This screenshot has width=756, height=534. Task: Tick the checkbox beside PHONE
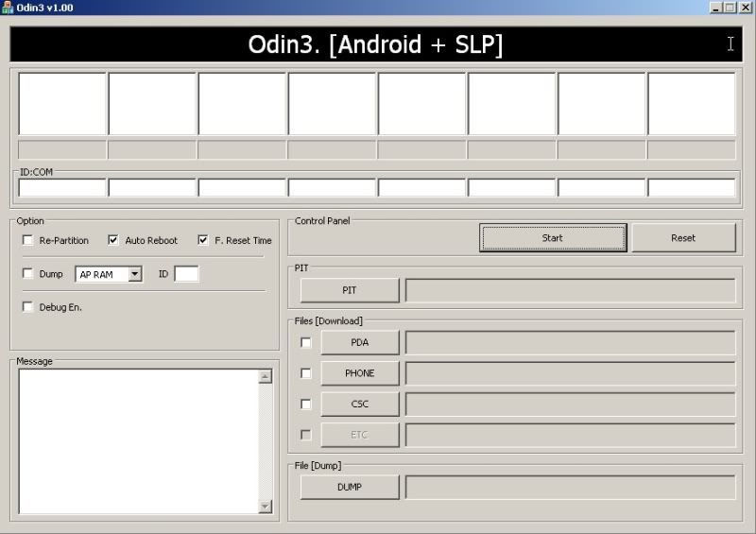click(305, 373)
